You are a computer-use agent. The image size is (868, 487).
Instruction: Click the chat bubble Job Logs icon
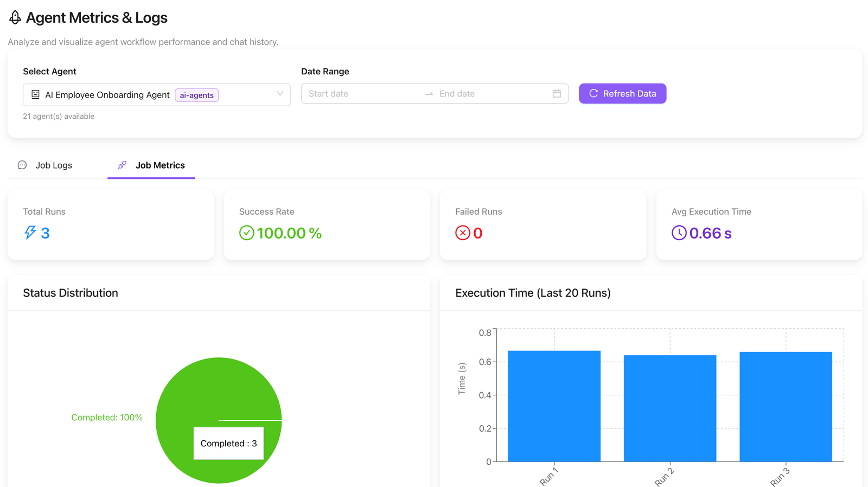click(22, 165)
